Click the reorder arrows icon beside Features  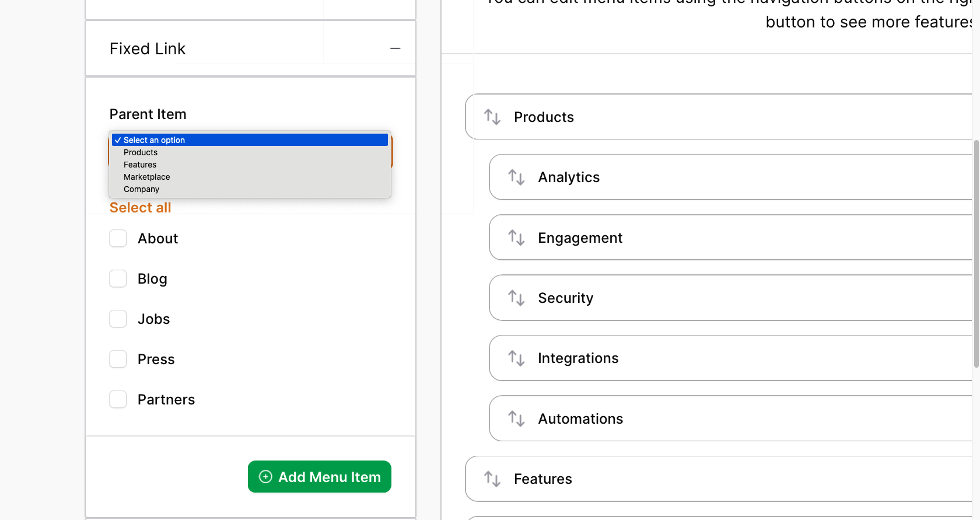492,479
